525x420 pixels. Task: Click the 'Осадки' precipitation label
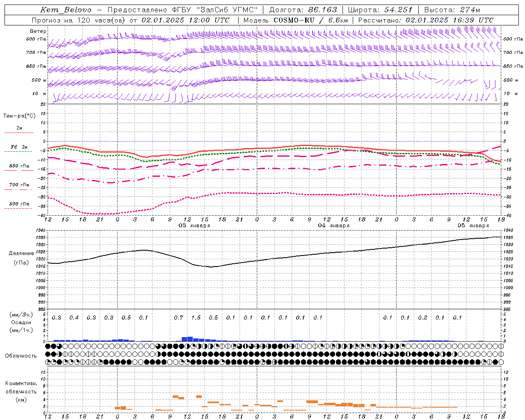(21, 322)
